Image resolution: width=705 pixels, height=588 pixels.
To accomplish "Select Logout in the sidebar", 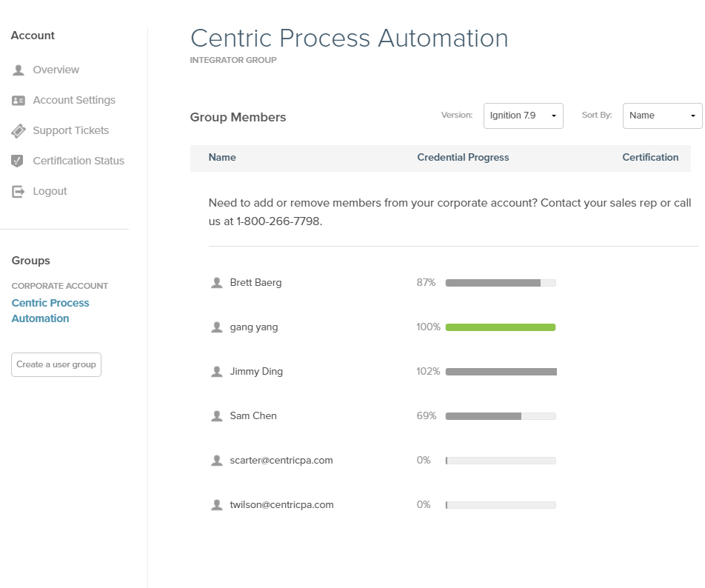I will 50,191.
